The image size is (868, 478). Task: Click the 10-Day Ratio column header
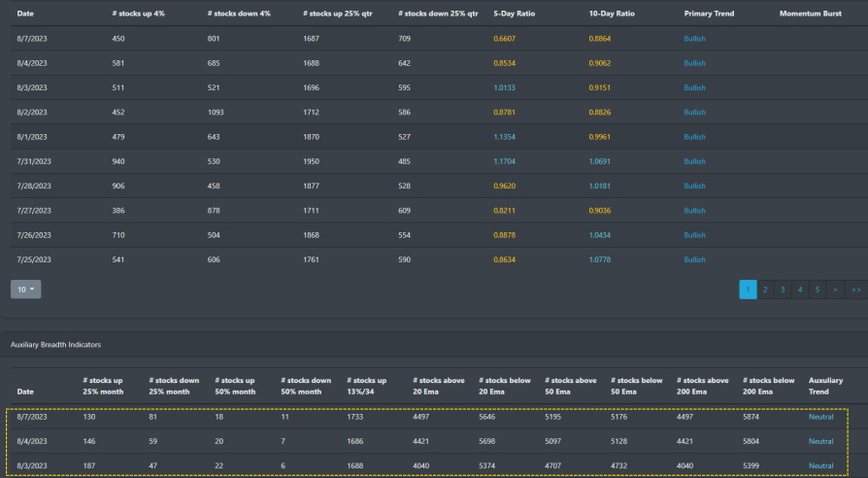tap(612, 14)
